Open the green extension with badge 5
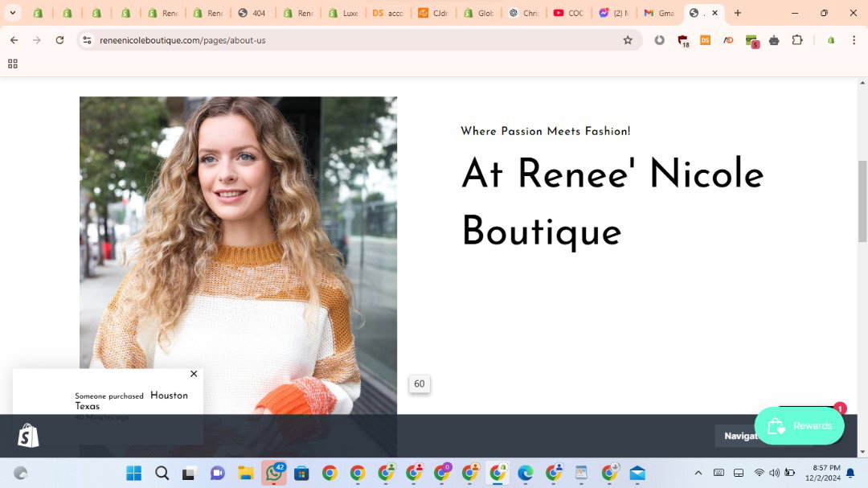868x488 pixels. point(751,41)
